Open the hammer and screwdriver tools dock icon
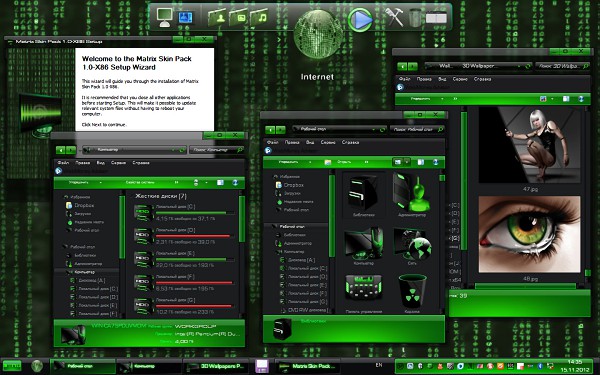Viewport: 600px width, 375px height. pos(394,17)
